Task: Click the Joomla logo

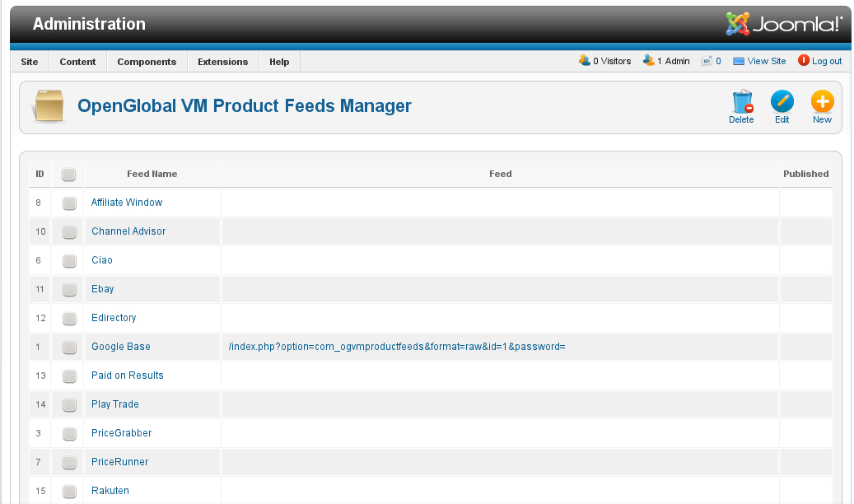Action: (x=784, y=24)
